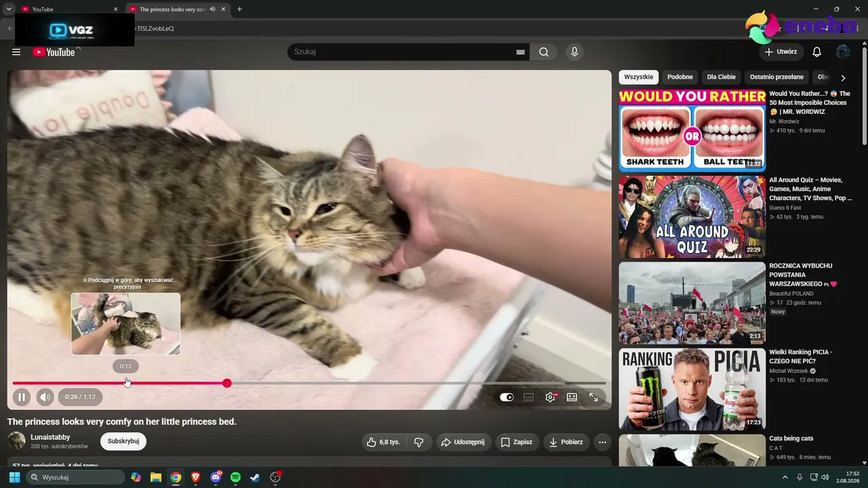This screenshot has width=868, height=488.
Task: Click the magnifier search button
Action: (544, 52)
